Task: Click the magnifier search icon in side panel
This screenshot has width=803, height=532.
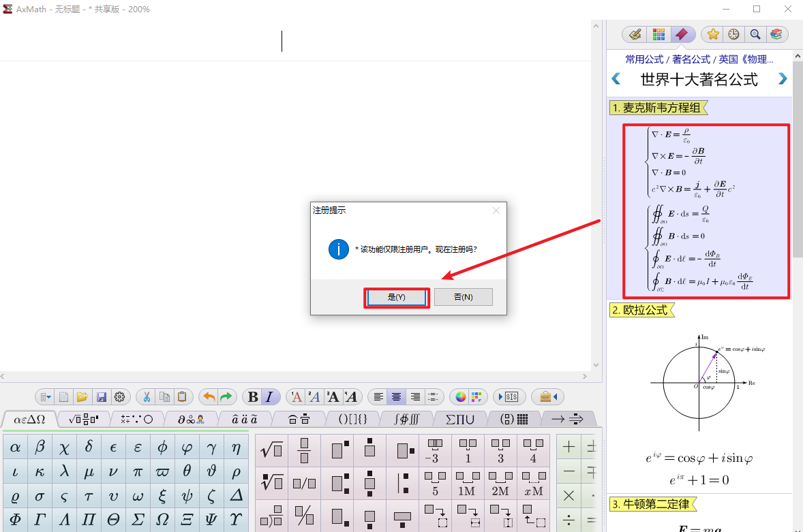Action: [755, 34]
